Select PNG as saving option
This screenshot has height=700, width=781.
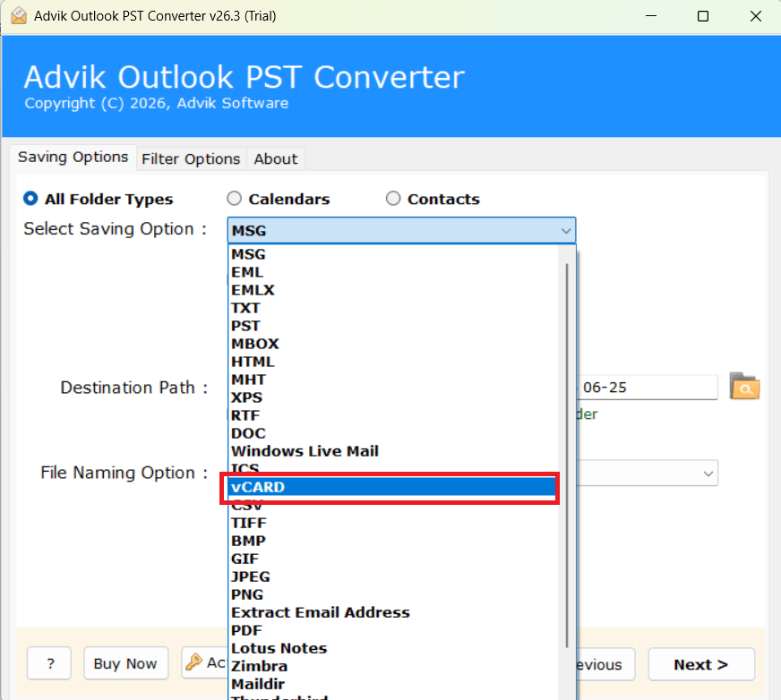(x=393, y=594)
